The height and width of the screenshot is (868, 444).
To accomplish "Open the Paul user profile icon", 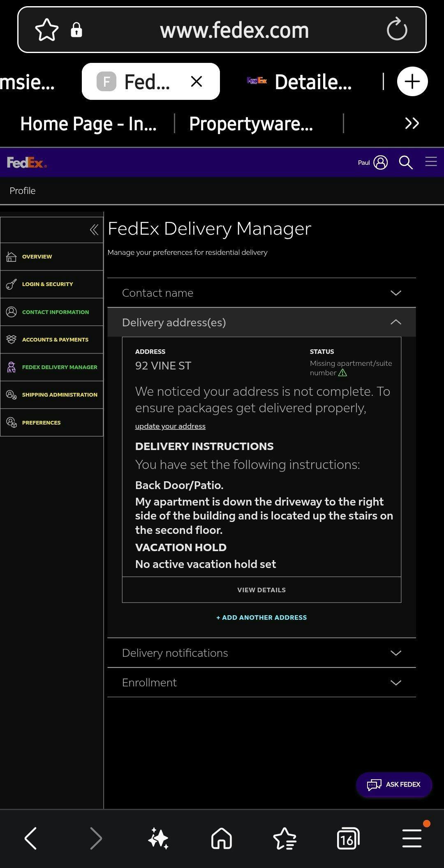I will coord(380,163).
